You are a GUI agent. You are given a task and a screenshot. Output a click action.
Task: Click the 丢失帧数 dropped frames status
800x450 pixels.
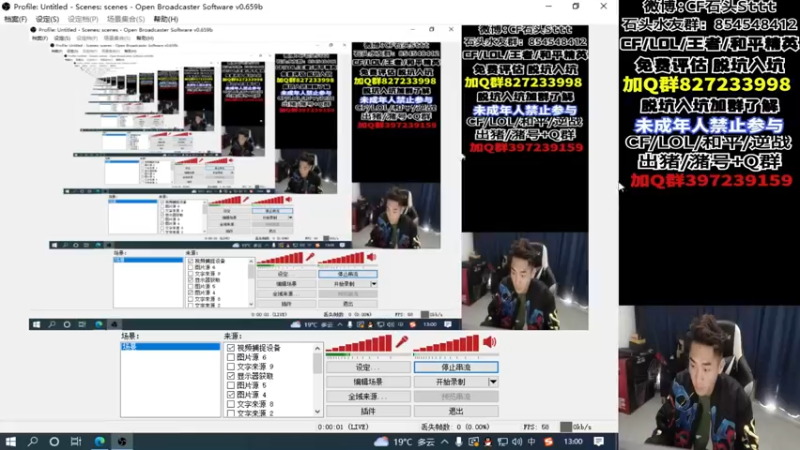click(x=455, y=427)
